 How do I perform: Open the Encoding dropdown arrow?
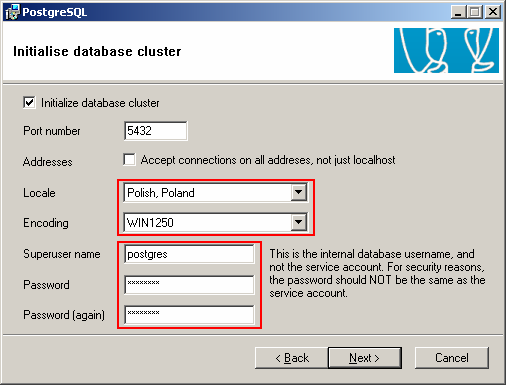click(x=298, y=222)
